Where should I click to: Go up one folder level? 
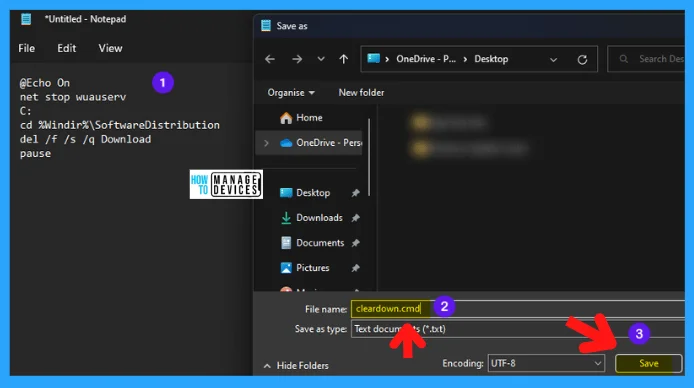tap(343, 59)
